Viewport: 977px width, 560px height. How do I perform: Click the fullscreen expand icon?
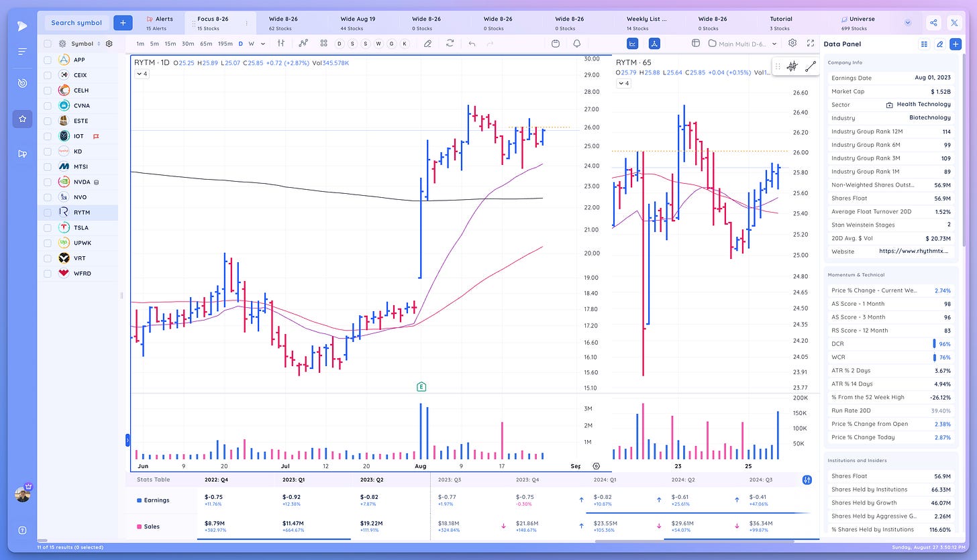coord(810,43)
